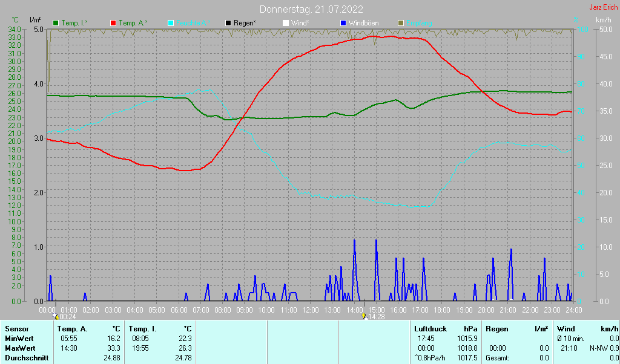Click the '24:00' x-axis time label

coord(573,310)
